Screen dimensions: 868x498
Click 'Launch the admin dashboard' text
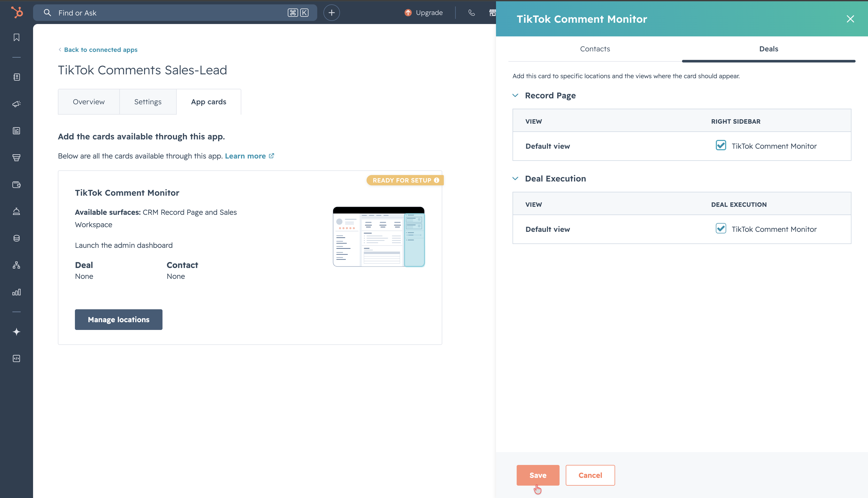[123, 245]
